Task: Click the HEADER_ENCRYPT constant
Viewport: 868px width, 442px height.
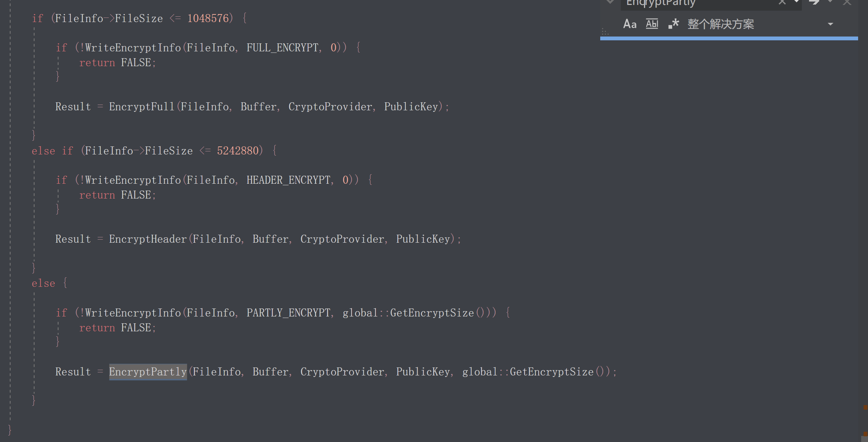Action: [289, 180]
